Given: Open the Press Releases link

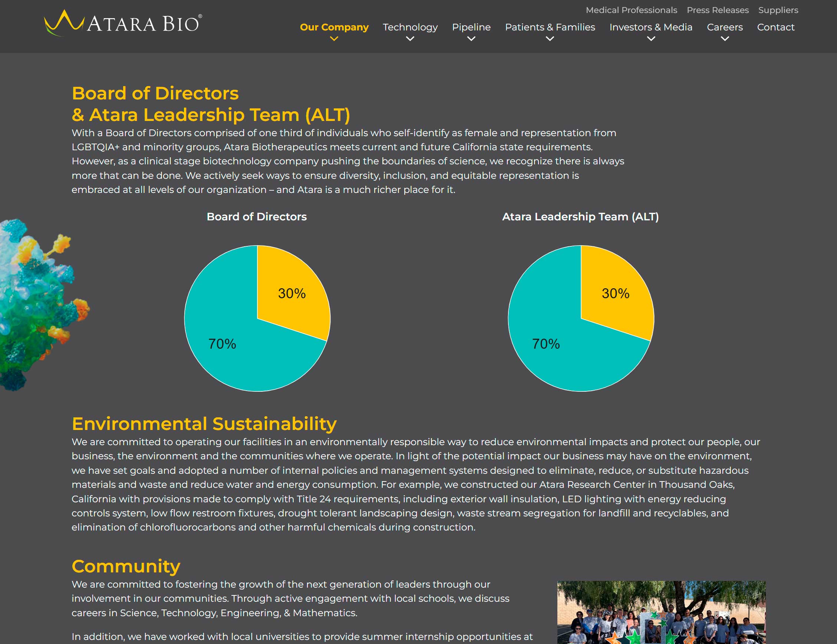Looking at the screenshot, I should click(x=718, y=10).
